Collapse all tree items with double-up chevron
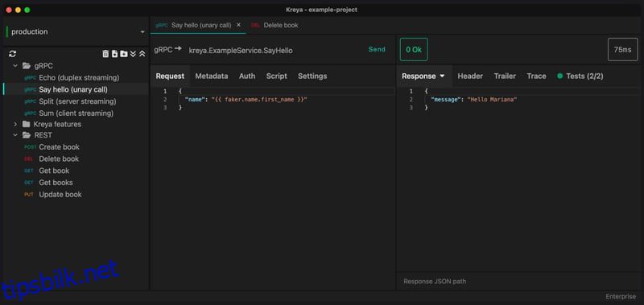This screenshot has width=644, height=305. 142,54
